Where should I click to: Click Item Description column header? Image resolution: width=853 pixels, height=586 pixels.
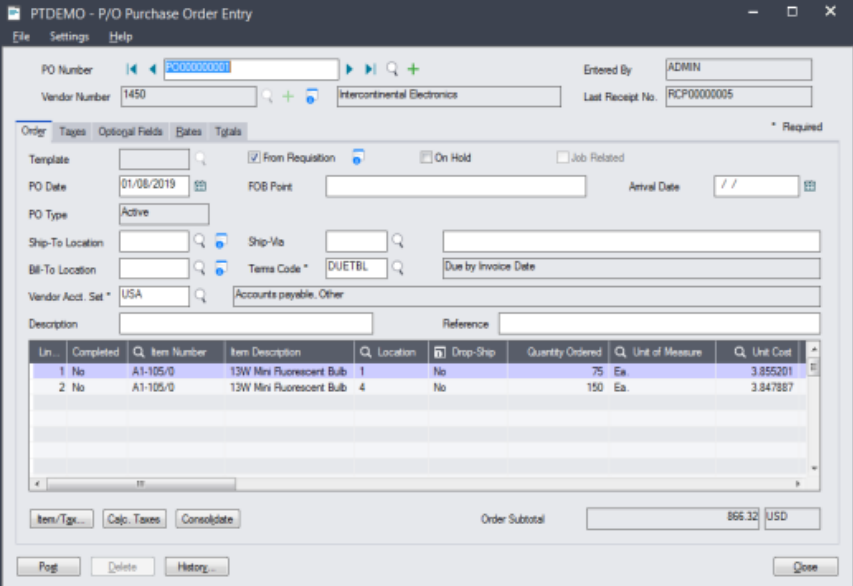coord(289,352)
